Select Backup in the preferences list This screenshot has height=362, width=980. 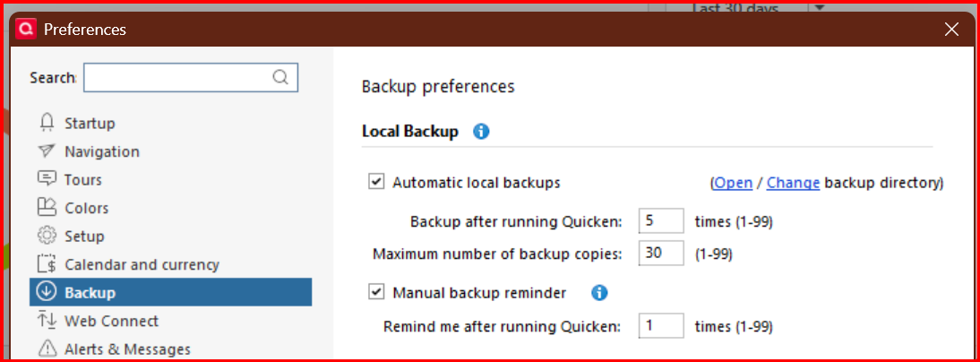170,292
